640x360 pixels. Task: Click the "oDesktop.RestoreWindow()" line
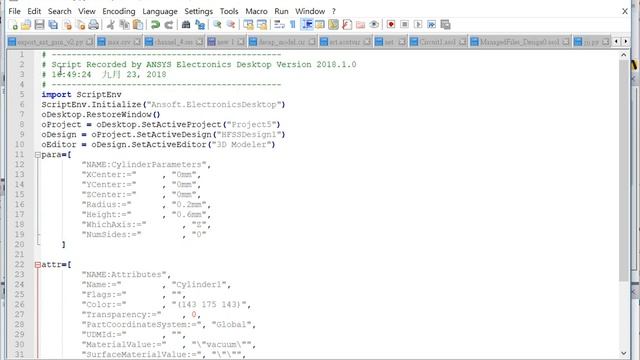coord(101,114)
